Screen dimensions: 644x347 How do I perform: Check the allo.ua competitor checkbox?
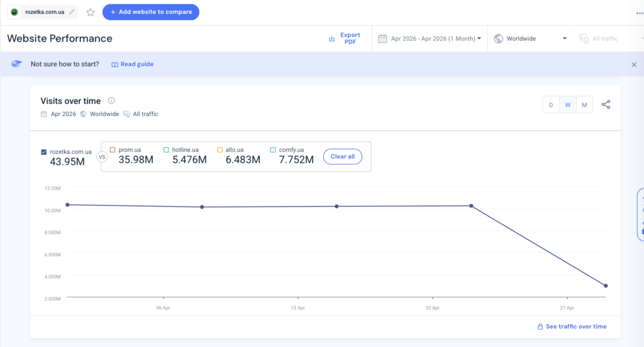click(x=219, y=150)
